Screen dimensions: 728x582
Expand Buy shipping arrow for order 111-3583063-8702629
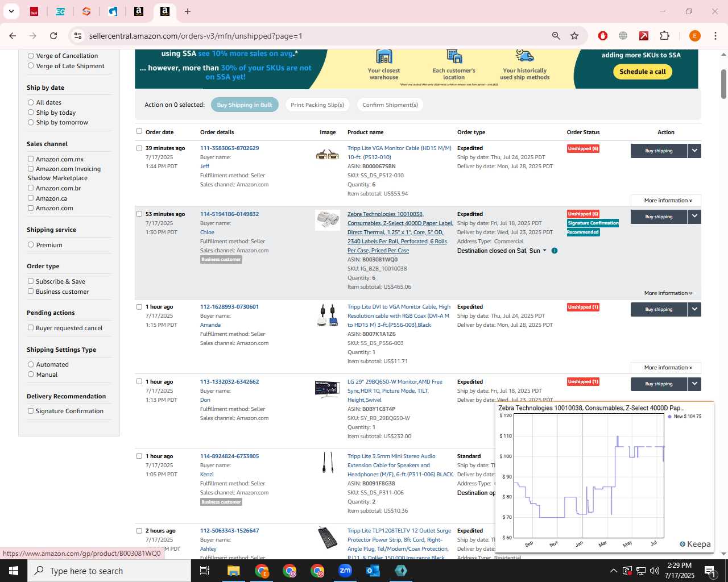pos(694,151)
